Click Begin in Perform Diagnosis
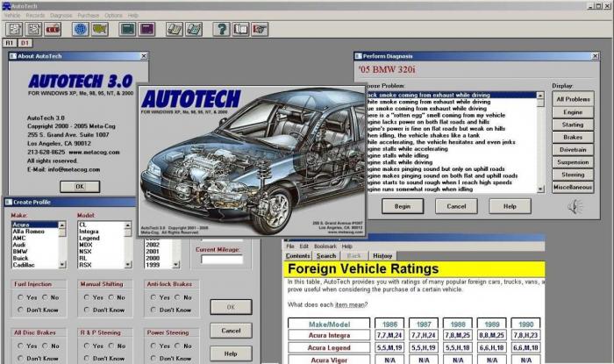This screenshot has width=614, height=364. (x=403, y=206)
